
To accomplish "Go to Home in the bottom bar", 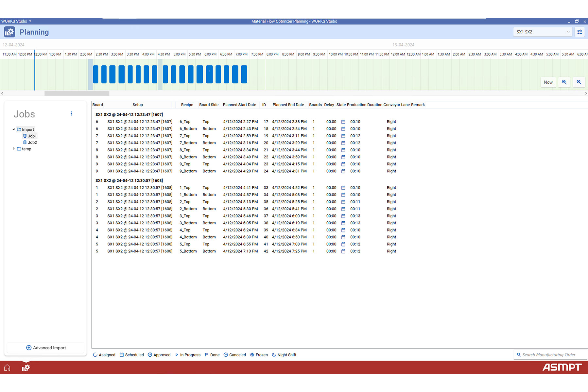I will click(x=7, y=368).
